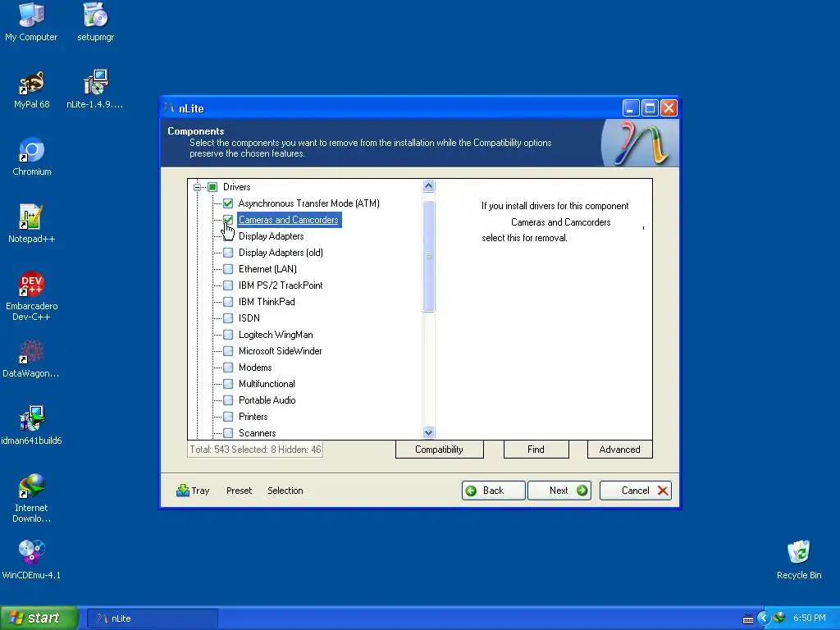Open the Preset menu
This screenshot has height=630, width=840.
[239, 491]
